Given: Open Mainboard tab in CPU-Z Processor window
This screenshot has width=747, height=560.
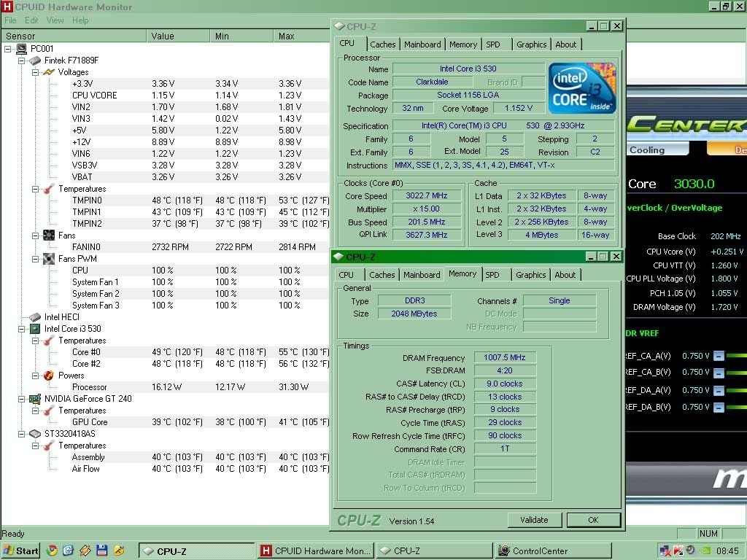Looking at the screenshot, I should coord(422,44).
